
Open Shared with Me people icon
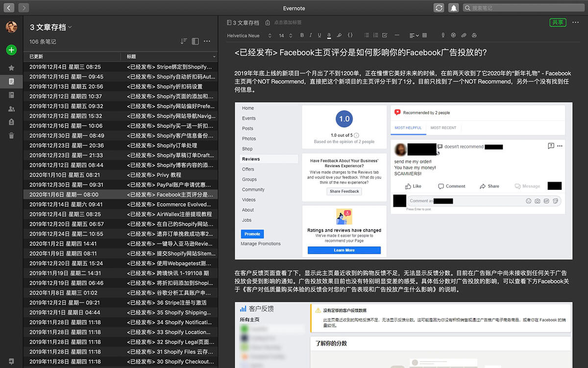point(11,108)
